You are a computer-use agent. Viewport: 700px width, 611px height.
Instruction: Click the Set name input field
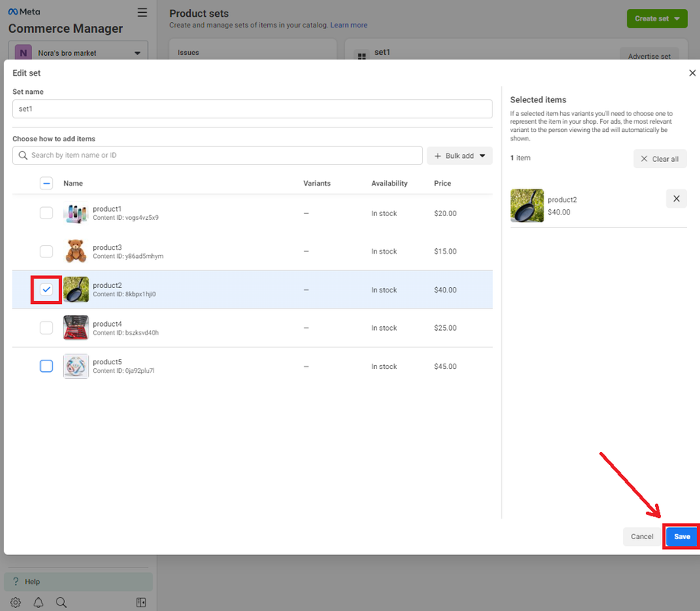coord(252,108)
